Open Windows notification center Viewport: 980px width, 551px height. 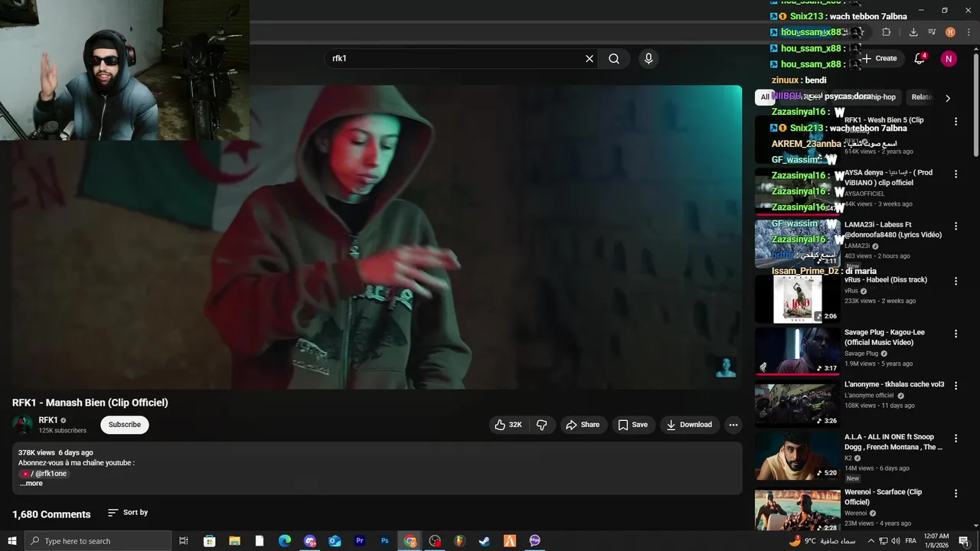click(x=964, y=541)
